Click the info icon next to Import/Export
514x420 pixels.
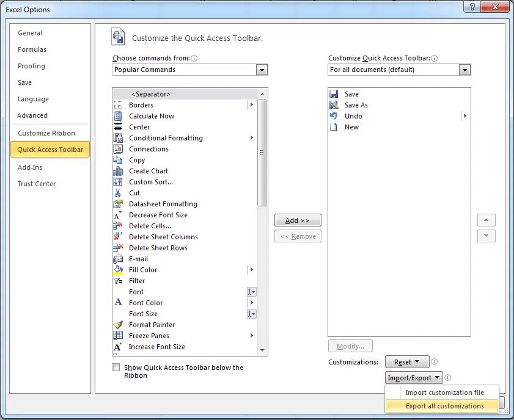coord(448,377)
